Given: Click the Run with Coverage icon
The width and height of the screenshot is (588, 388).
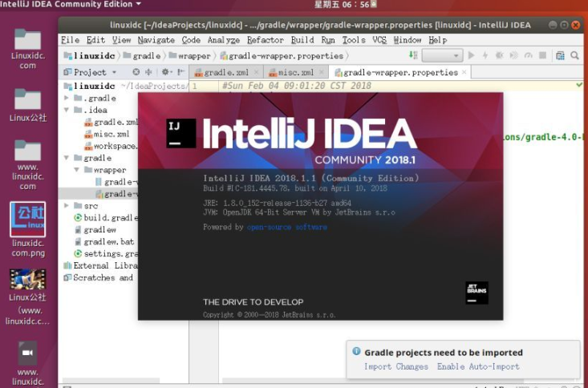Looking at the screenshot, I should [513, 55].
